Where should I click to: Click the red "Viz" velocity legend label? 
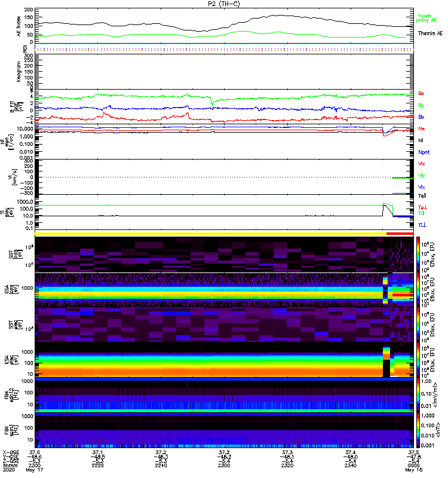[422, 164]
